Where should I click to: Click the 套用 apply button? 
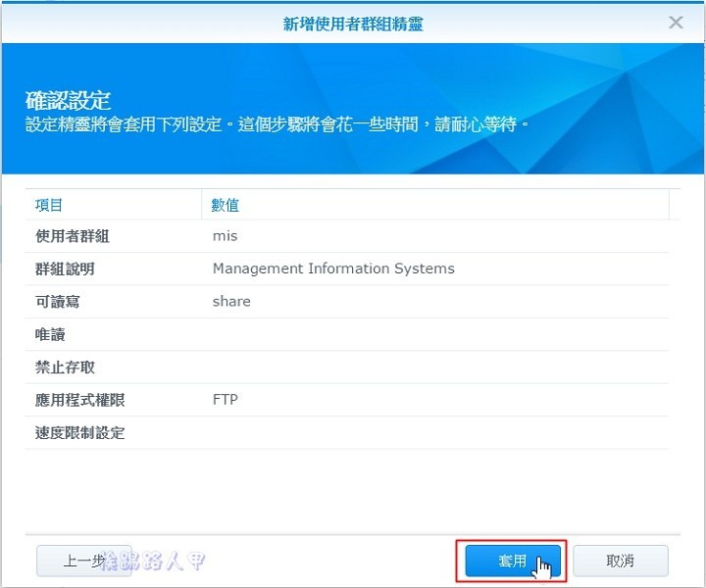(x=513, y=561)
